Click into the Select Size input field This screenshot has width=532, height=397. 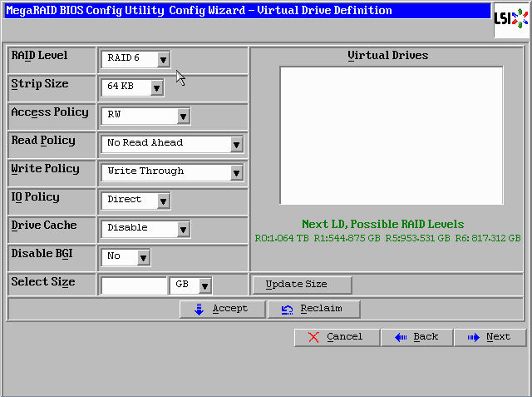point(134,285)
